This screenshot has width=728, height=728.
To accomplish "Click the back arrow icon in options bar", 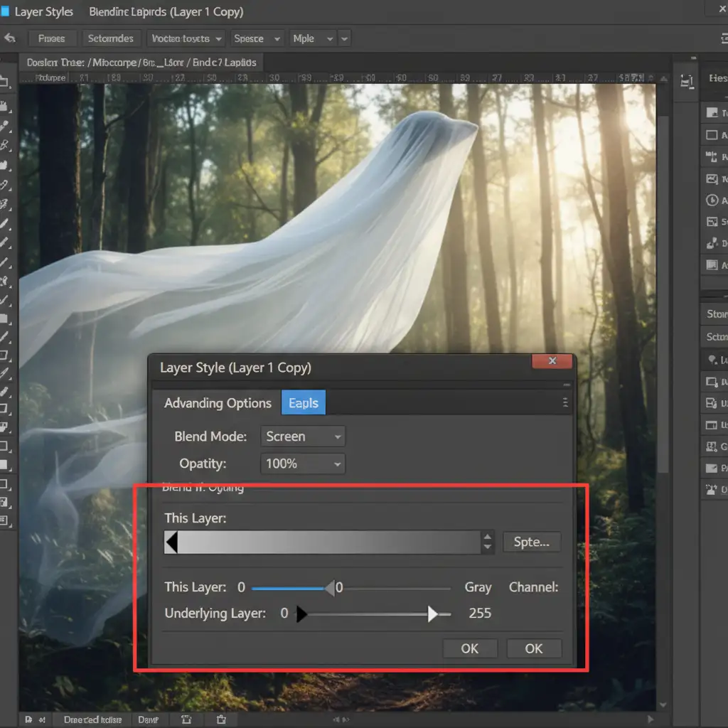I will tap(9, 38).
